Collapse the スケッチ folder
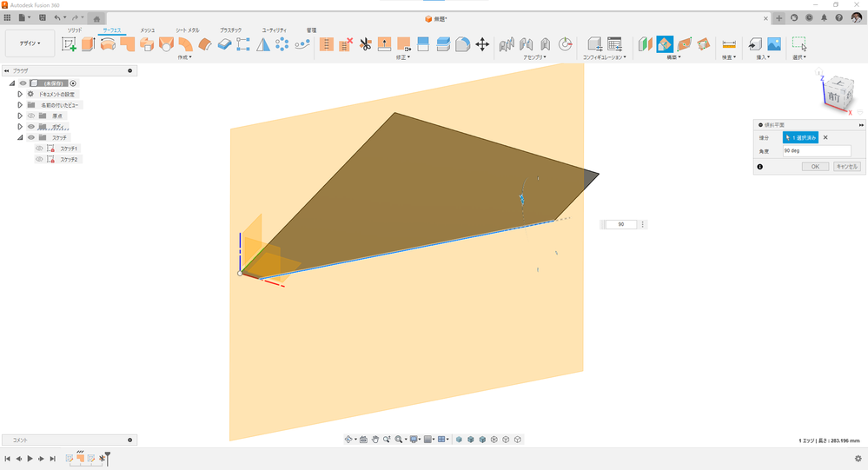The height and width of the screenshot is (470, 868). 20,137
